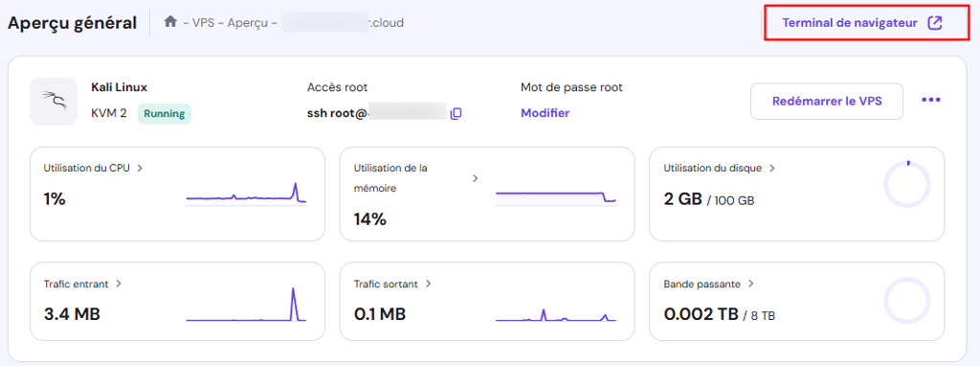The width and height of the screenshot is (980, 366).
Task: Click the bandwidth usage ring indicator
Action: point(907,300)
